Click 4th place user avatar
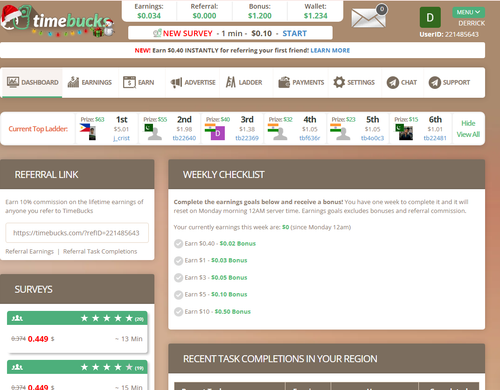The image size is (500, 390). pyautogui.click(x=280, y=133)
